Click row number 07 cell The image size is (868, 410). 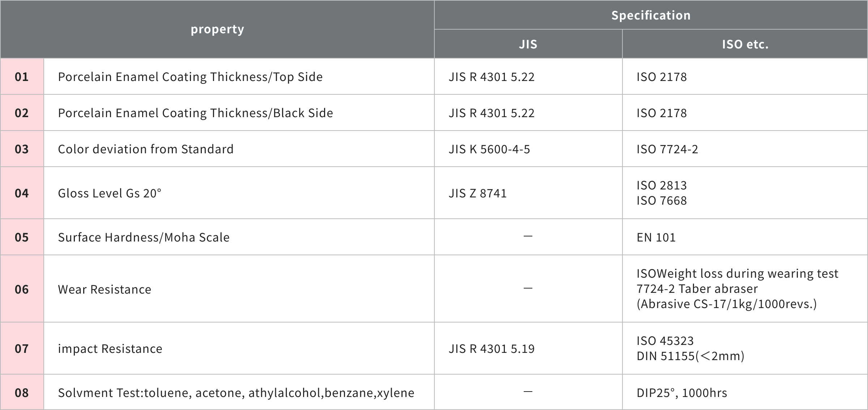[22, 349]
